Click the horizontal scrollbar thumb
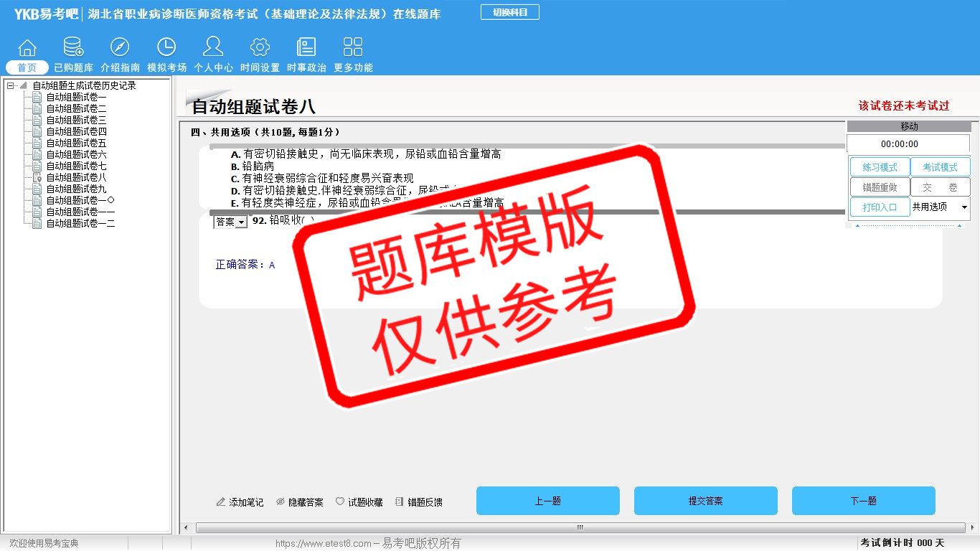 click(x=580, y=528)
